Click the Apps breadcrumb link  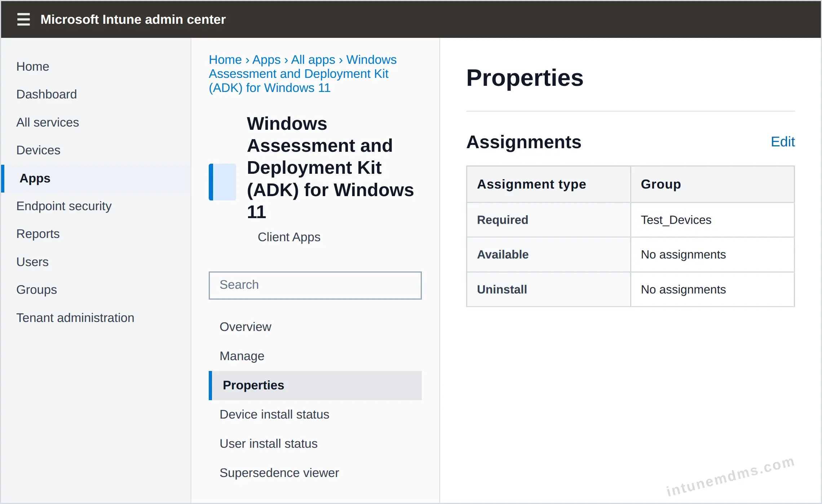(266, 59)
